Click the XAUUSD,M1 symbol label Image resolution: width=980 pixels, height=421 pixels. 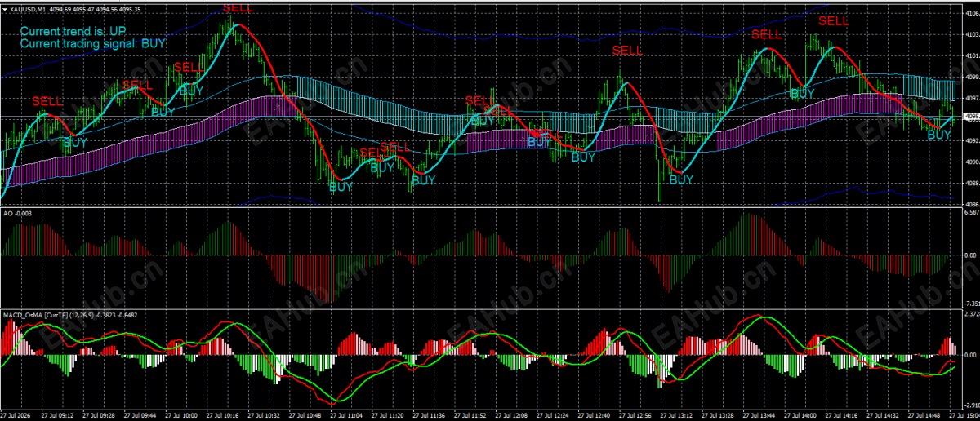click(x=27, y=9)
